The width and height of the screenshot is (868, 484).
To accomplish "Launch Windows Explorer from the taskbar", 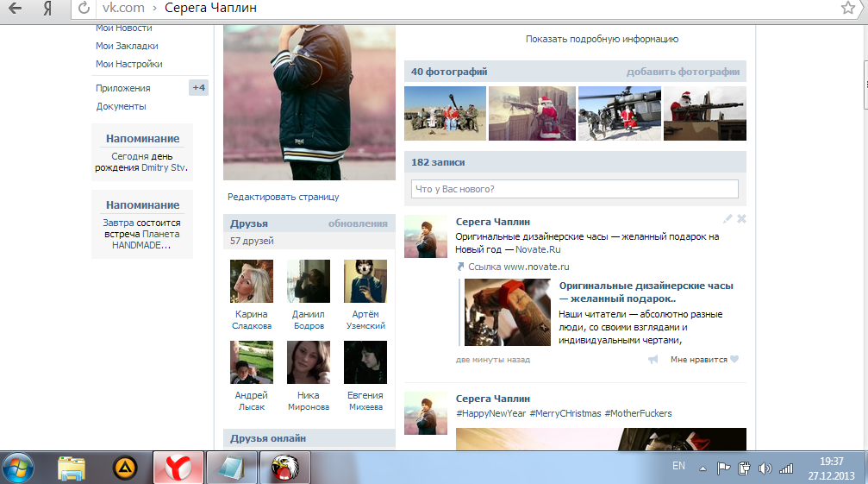I will tap(72, 468).
